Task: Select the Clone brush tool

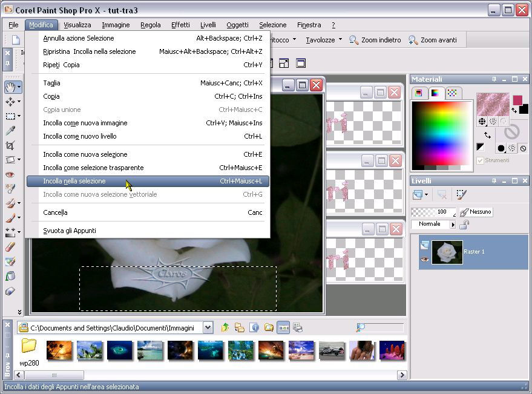Action: click(10, 203)
